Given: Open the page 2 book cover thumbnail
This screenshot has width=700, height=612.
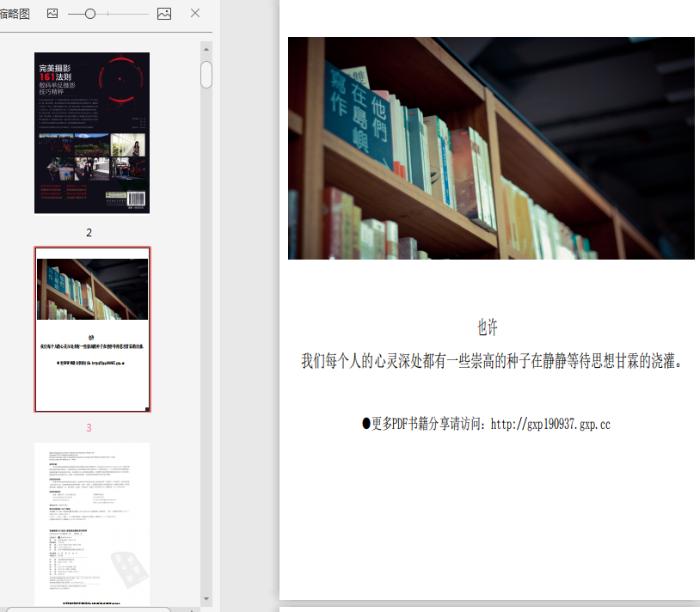Looking at the screenshot, I should [x=92, y=133].
